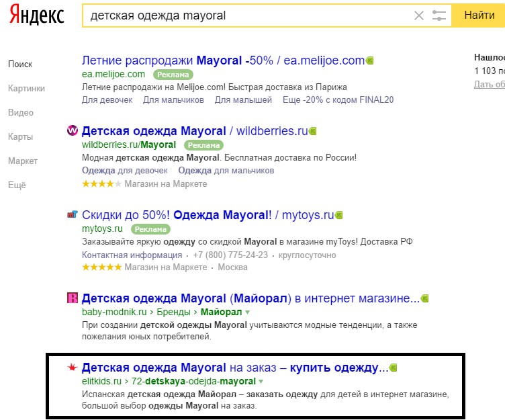The width and height of the screenshot is (505, 420).
Task: Switch to Маркет search
Action: 23,161
